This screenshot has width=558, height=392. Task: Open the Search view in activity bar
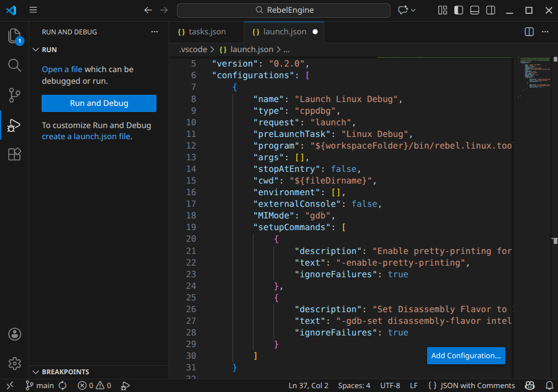14,65
